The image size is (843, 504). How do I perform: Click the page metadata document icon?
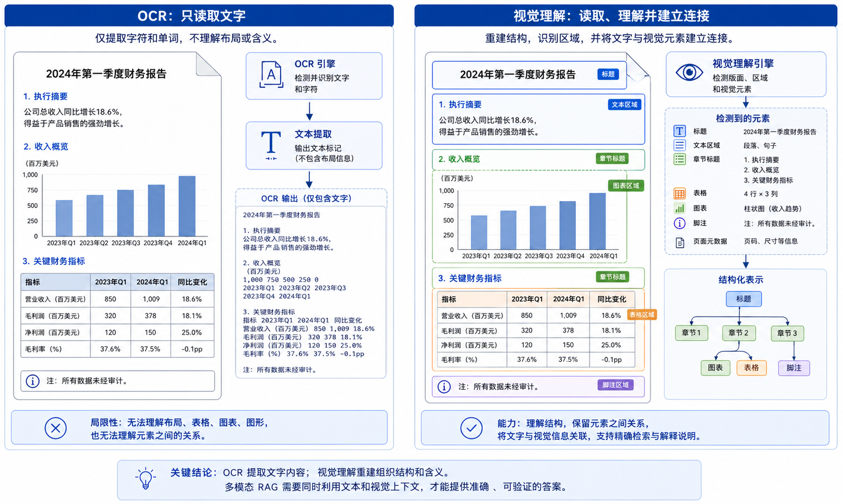tap(679, 242)
